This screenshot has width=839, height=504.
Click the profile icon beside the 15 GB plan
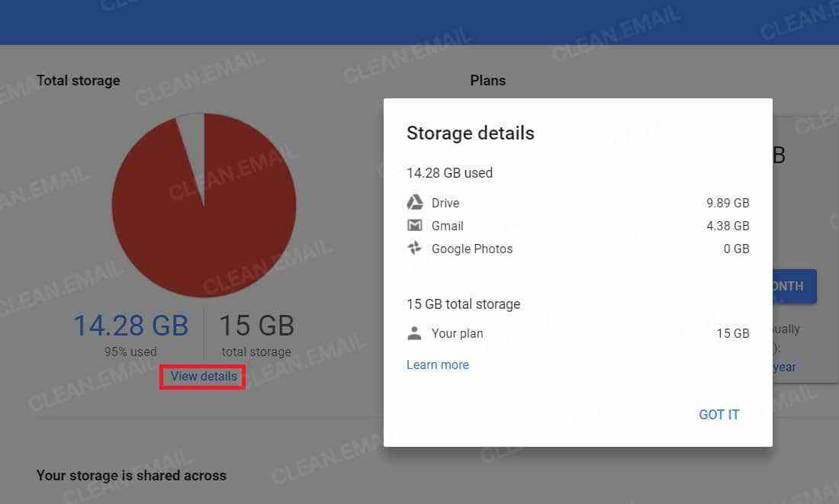coord(414,332)
